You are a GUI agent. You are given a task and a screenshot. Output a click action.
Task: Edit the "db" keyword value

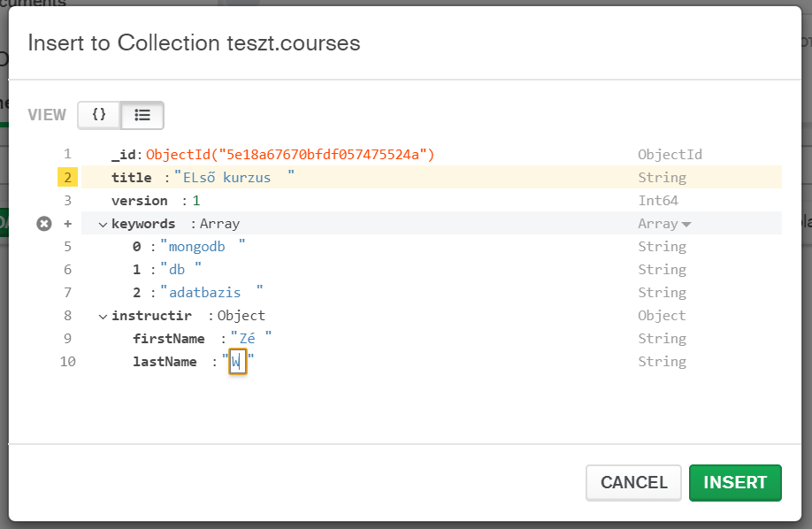180,270
